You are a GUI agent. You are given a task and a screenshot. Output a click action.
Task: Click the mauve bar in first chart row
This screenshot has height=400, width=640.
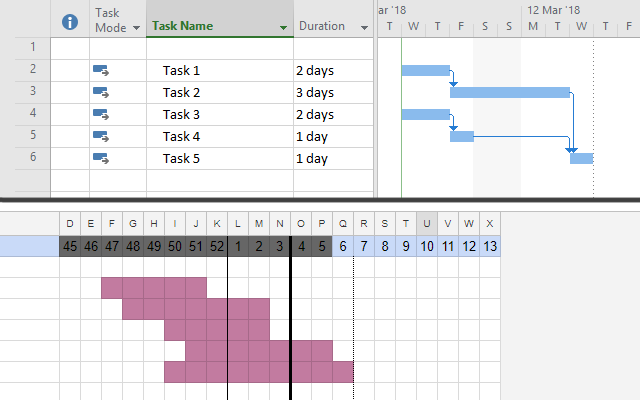coord(154,288)
